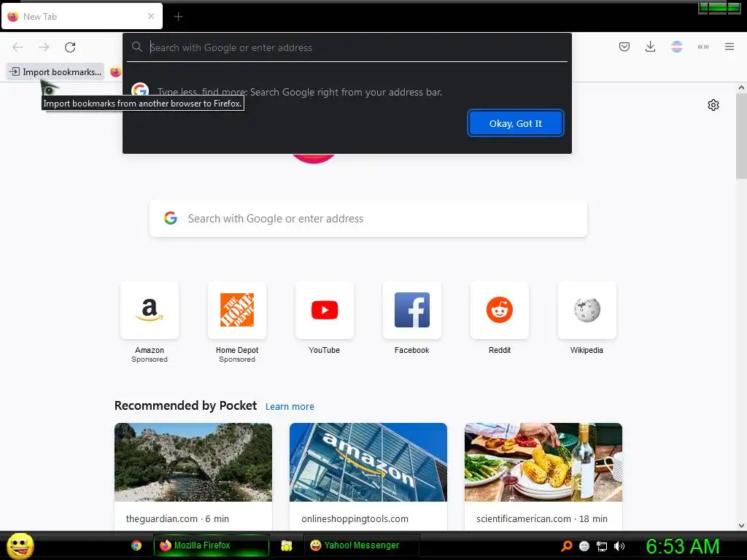Focus the address bar search field
Screen dimensions: 747x560
click(x=347, y=47)
